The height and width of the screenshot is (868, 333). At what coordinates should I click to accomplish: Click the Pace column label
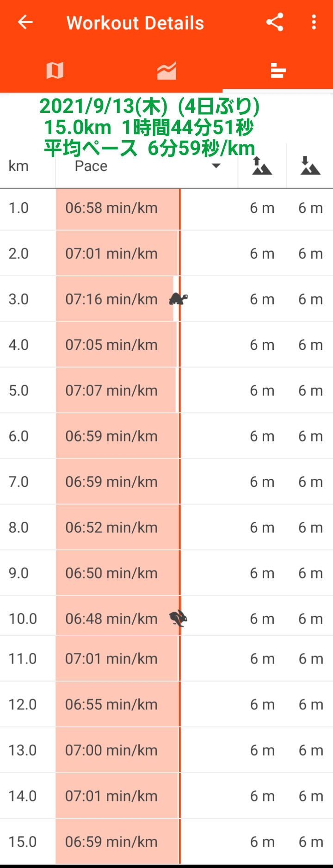(x=91, y=166)
